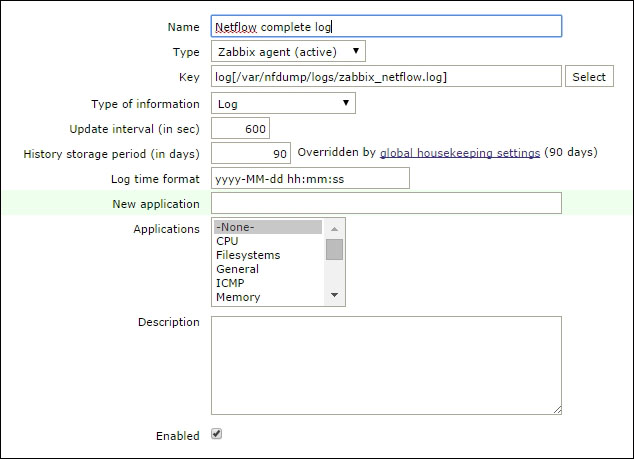
Task: Click the History storage period field
Action: pyautogui.click(x=251, y=153)
